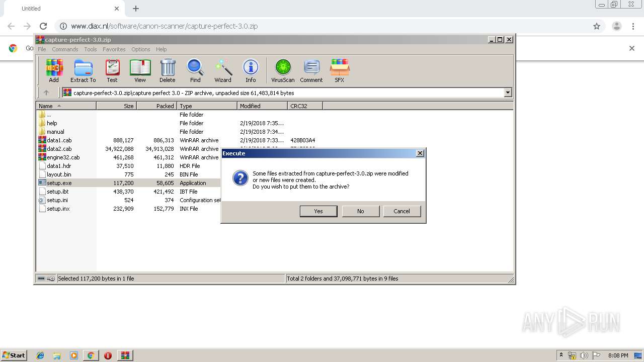Open the Comment tool
Viewport: 644px width, 362px height.
pos(311,70)
